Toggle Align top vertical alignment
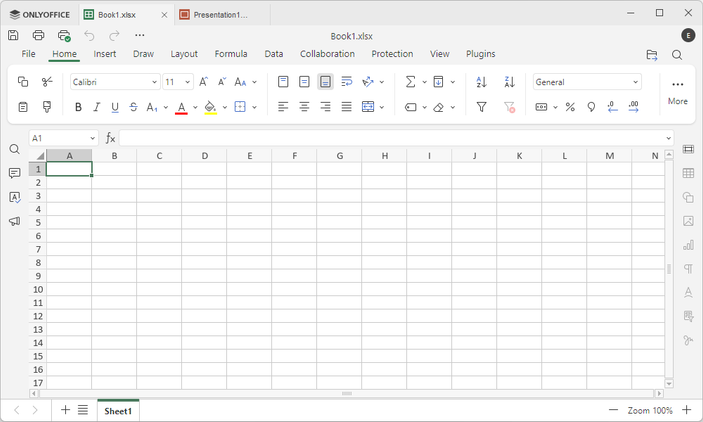Viewport: 703px width, 422px height. [283, 82]
